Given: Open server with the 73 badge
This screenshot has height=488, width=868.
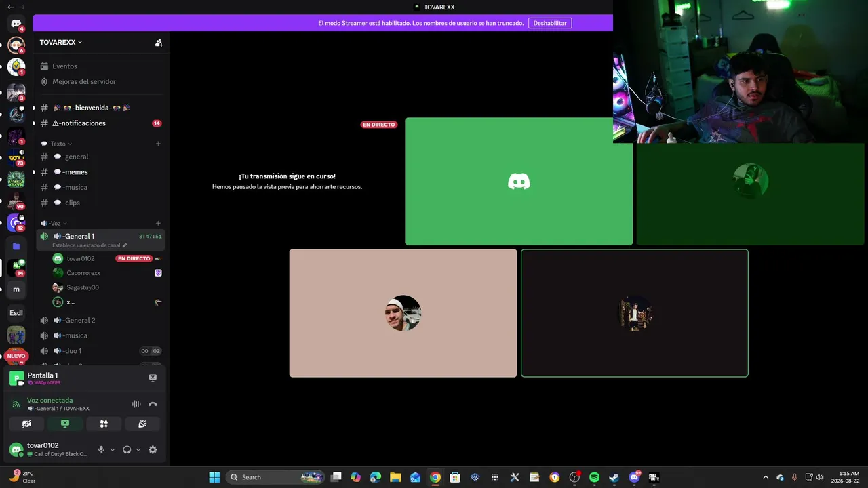Looking at the screenshot, I should pyautogui.click(x=16, y=158).
